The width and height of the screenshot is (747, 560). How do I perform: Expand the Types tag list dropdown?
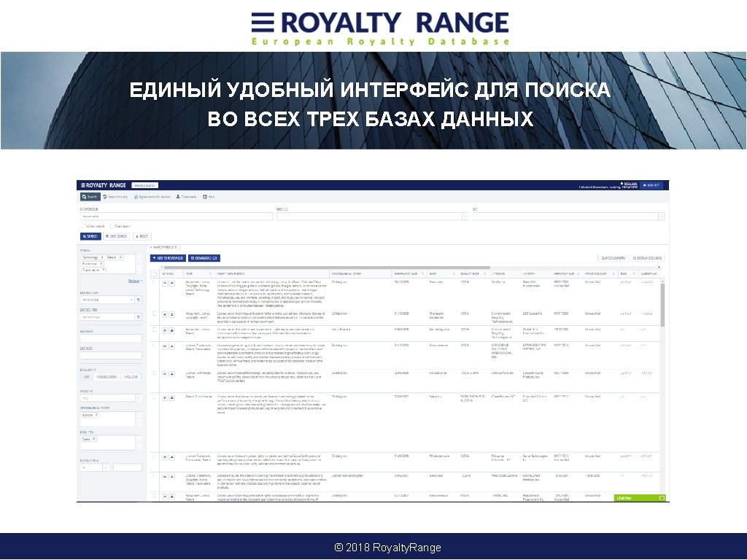pyautogui.click(x=139, y=263)
